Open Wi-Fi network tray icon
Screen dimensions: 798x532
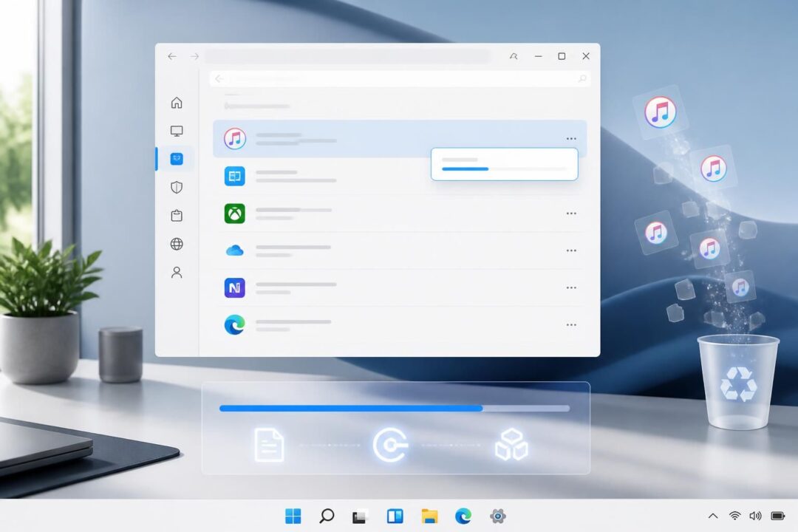click(734, 516)
